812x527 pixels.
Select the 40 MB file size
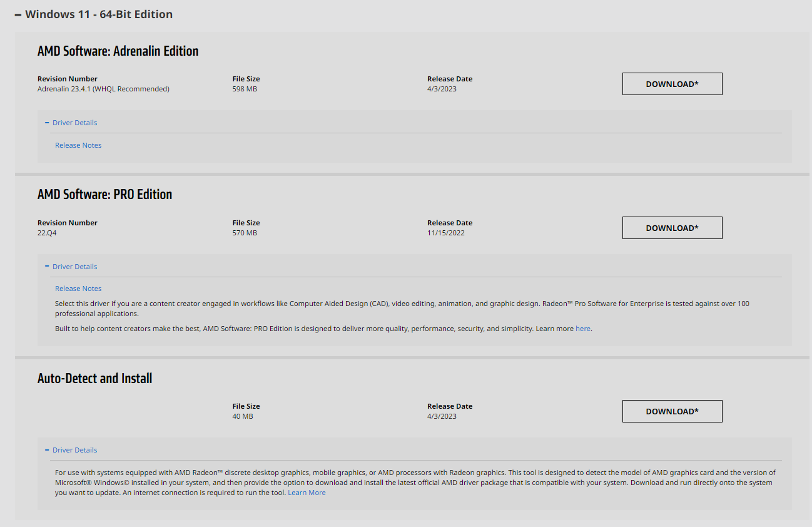pyautogui.click(x=243, y=416)
